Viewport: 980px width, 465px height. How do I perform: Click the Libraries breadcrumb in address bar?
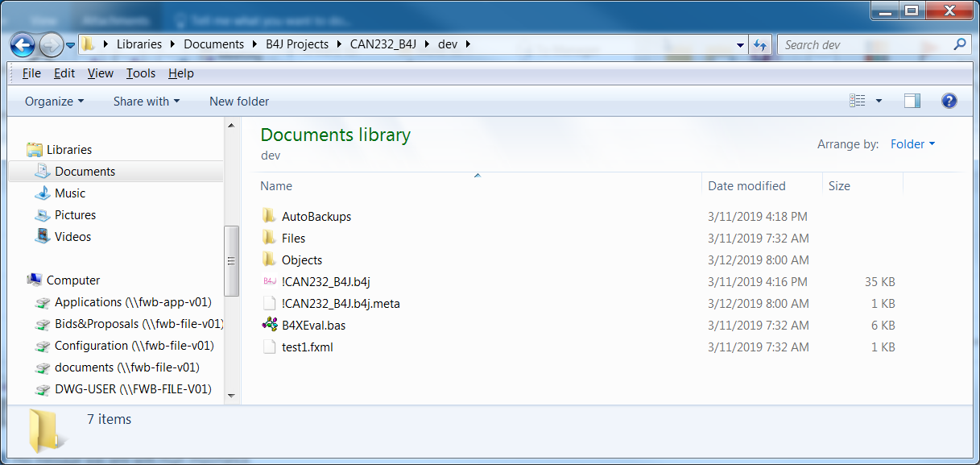coord(139,44)
